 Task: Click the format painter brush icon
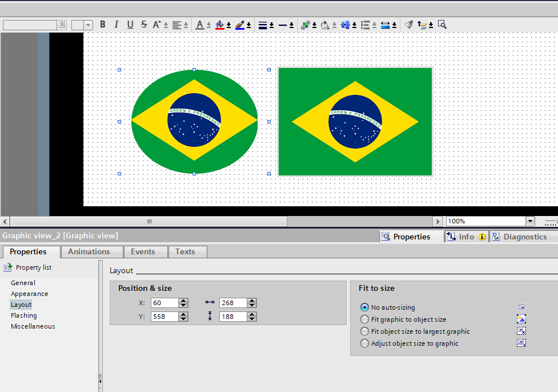(408, 25)
